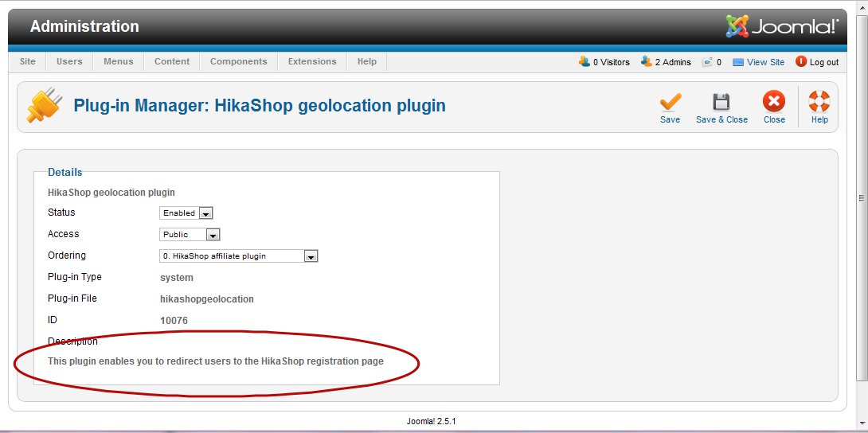Click the Log out link

824,63
